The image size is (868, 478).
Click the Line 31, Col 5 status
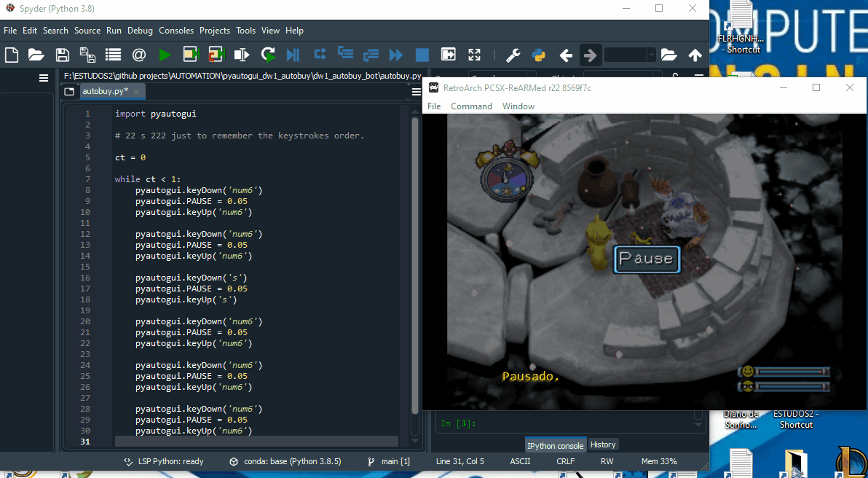point(460,461)
